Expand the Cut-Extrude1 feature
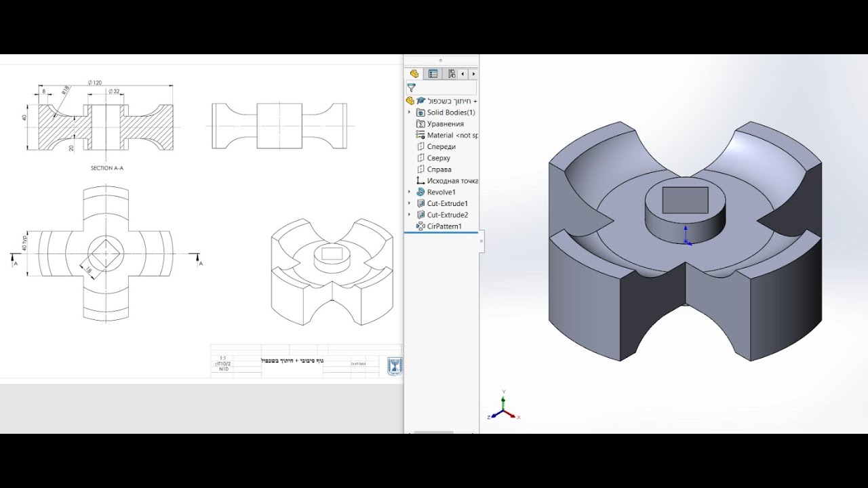The width and height of the screenshot is (868, 488). point(409,203)
